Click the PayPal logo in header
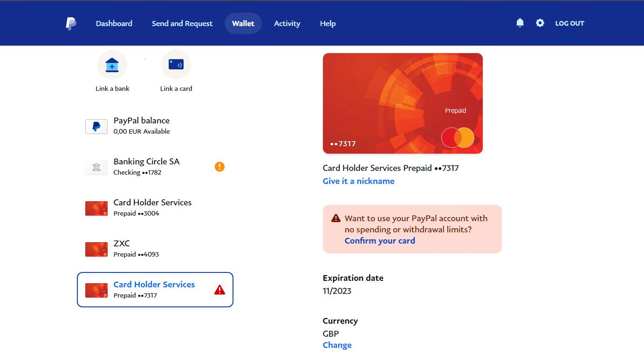Screen dimensions: 644x353 pos(71,23)
